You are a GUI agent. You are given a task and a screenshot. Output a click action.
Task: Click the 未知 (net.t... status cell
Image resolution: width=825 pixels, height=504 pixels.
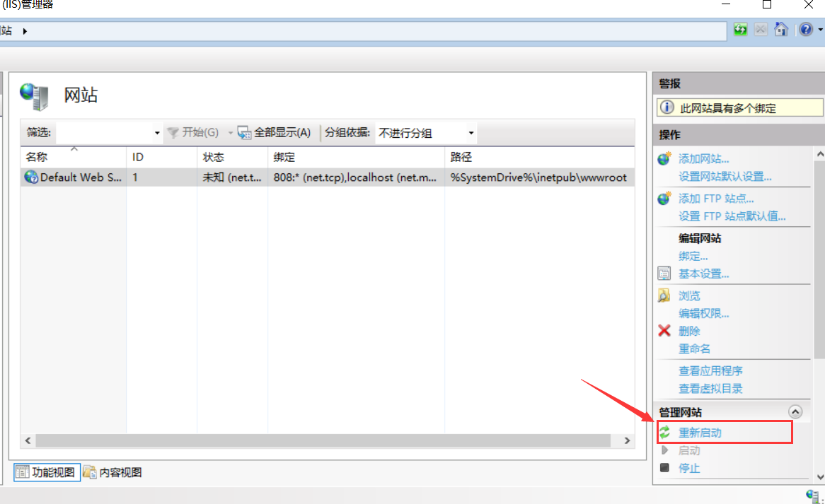coord(232,177)
